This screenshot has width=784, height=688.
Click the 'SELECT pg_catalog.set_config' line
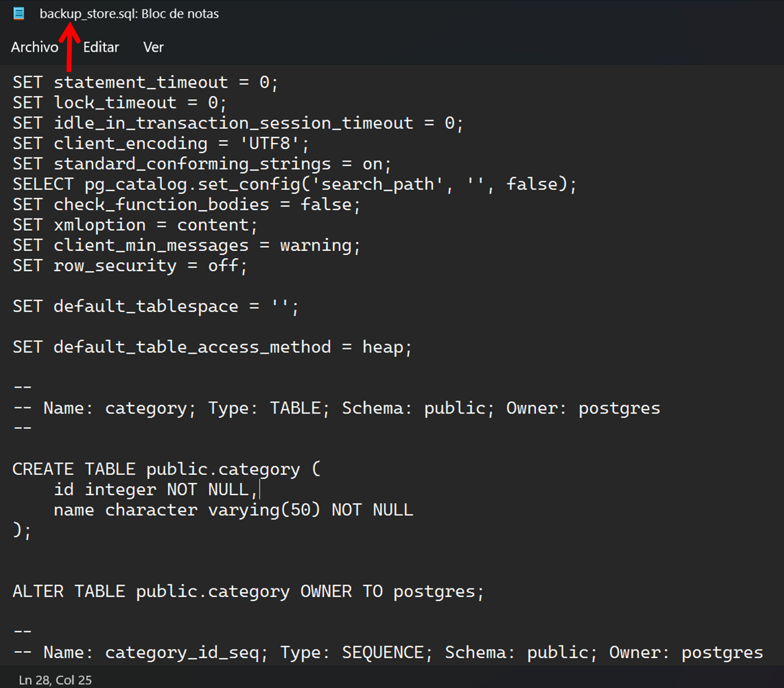click(x=294, y=184)
